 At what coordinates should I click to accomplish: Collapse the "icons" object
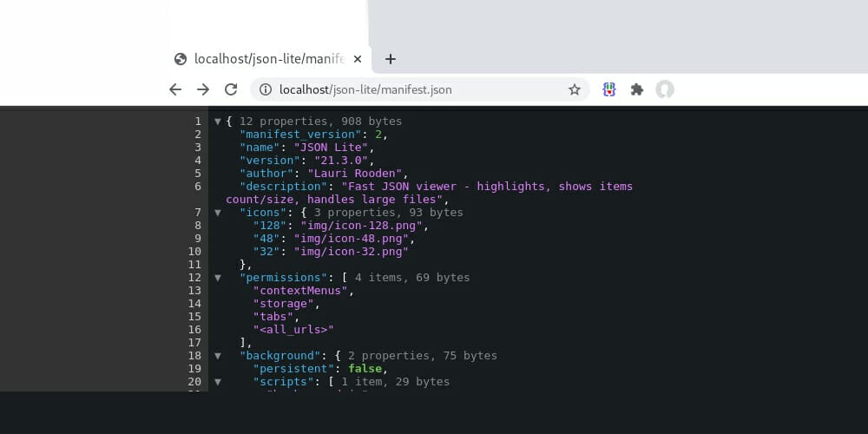[218, 213]
